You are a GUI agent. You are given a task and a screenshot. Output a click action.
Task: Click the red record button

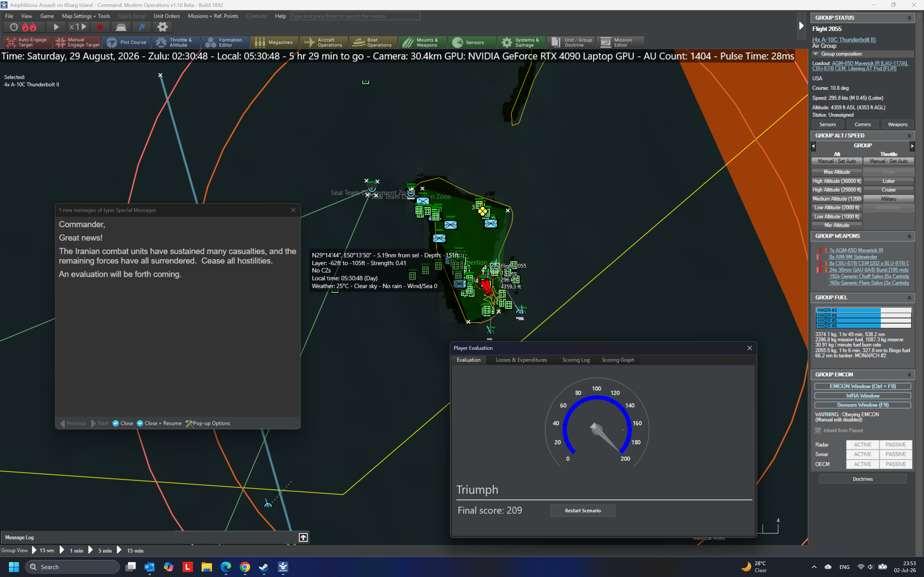tap(100, 27)
